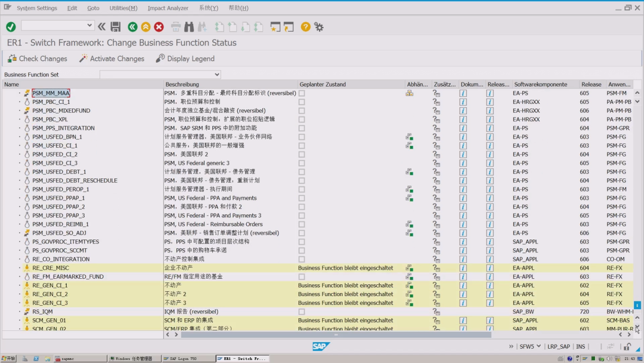Click the Display Legend button
644x363 pixels.
pyautogui.click(x=185, y=59)
